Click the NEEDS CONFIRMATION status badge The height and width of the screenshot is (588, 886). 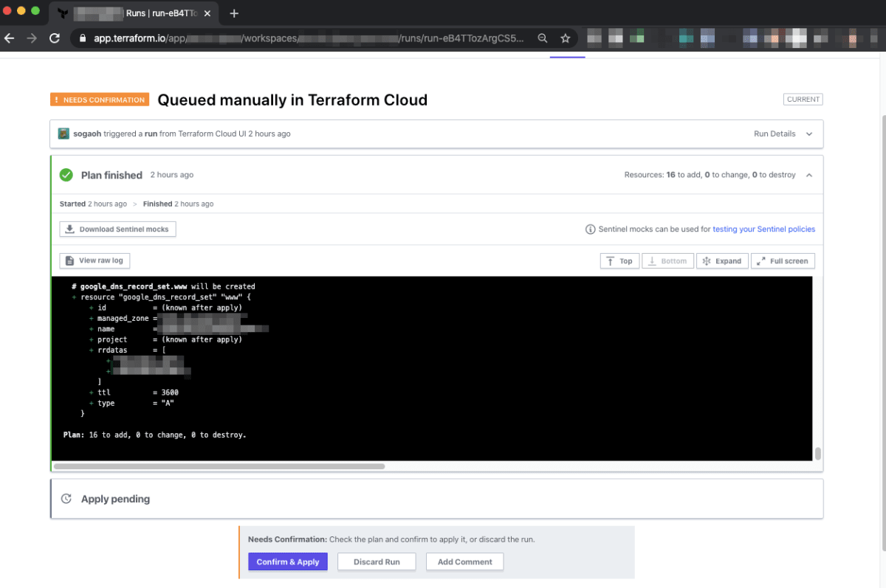pos(100,100)
